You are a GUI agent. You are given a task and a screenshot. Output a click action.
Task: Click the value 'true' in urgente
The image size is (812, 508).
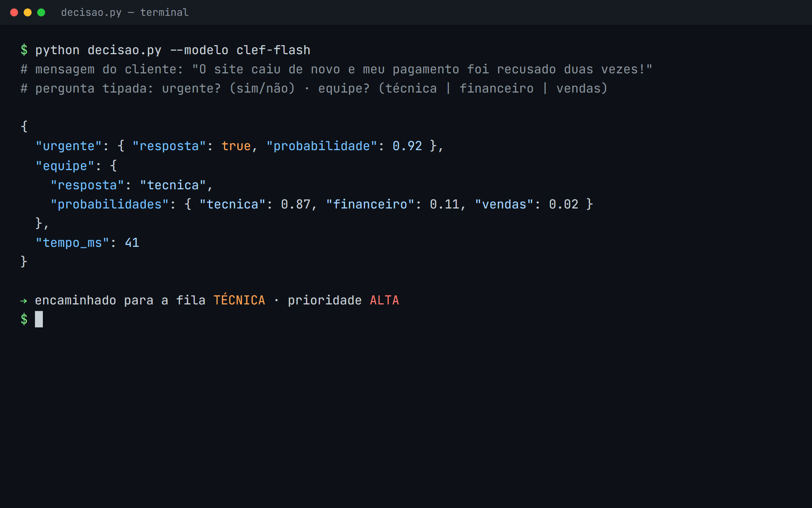click(x=236, y=146)
